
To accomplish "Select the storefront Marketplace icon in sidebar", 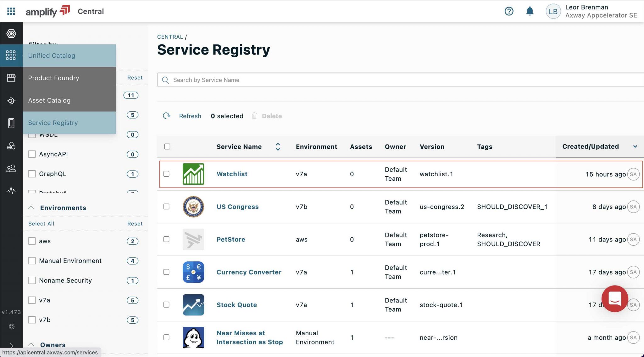I will (11, 78).
